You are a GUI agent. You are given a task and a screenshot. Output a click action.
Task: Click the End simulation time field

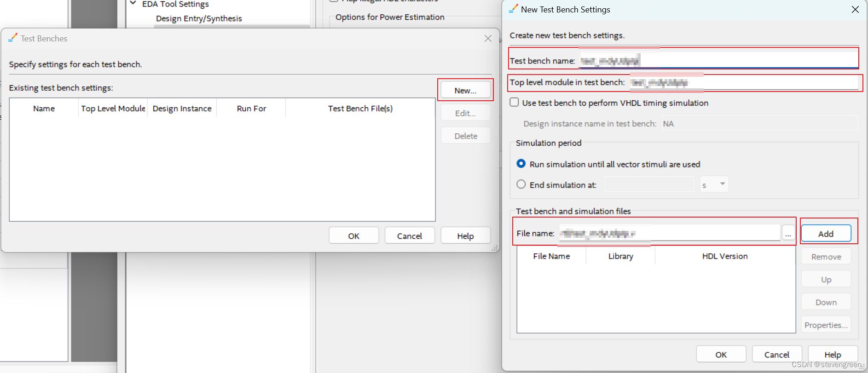pyautogui.click(x=649, y=184)
